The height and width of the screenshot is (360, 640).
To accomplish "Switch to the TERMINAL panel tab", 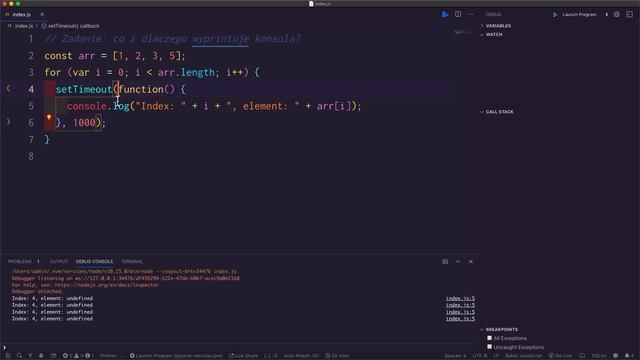I will 132,262.
